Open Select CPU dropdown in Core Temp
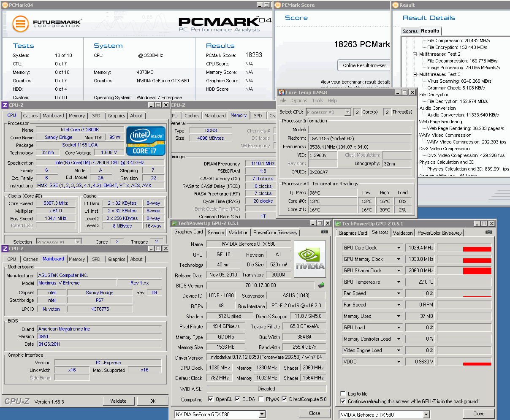This screenshot has height=420, width=510. [347, 112]
